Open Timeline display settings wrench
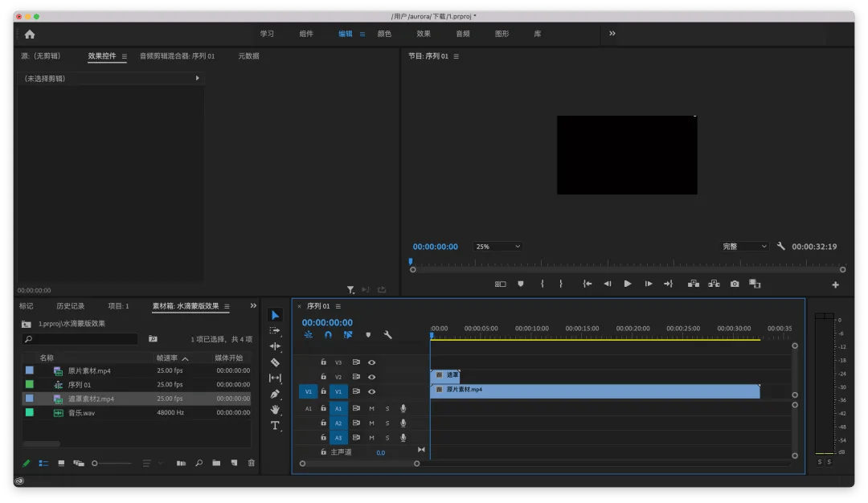Viewport: 868px width, 503px height. 387,335
